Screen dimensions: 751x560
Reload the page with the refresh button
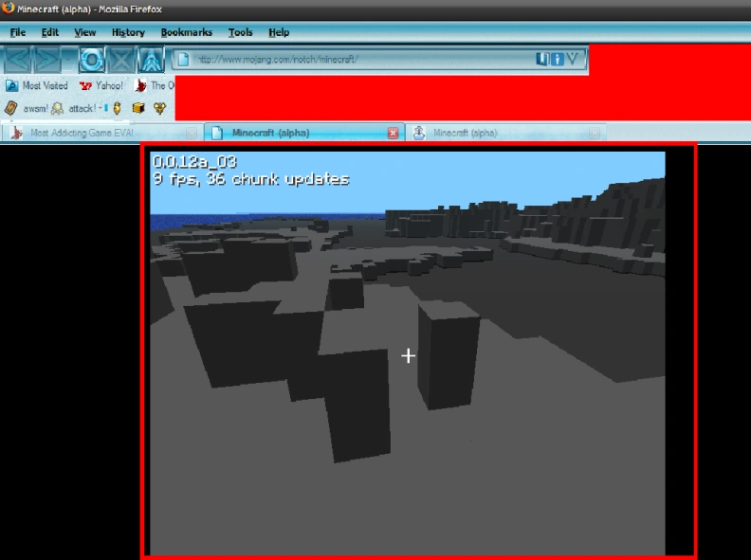point(91,60)
